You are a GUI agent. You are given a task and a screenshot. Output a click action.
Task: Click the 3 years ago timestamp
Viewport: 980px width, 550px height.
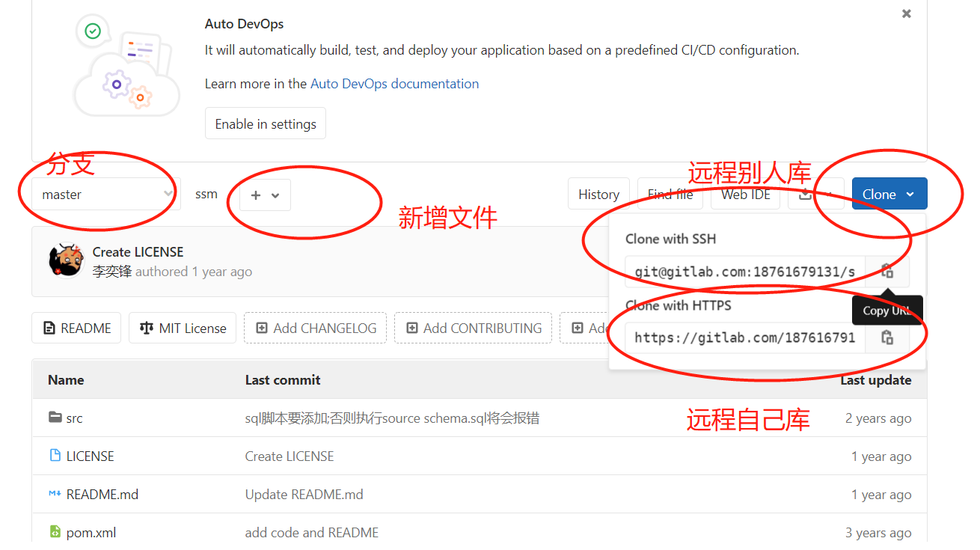tap(878, 533)
